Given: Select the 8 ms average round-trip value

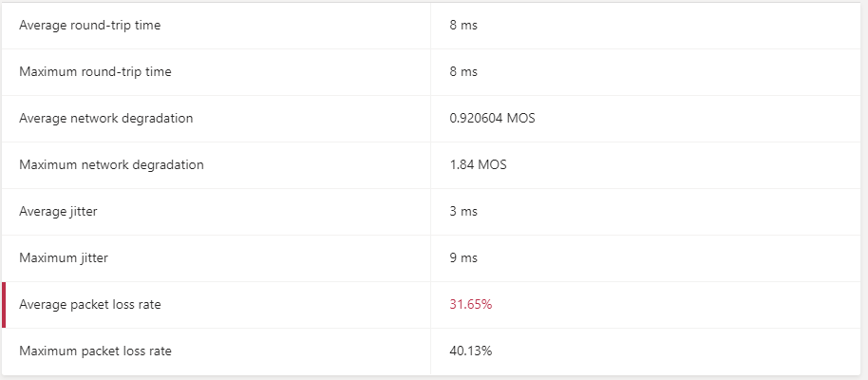Looking at the screenshot, I should tap(462, 26).
